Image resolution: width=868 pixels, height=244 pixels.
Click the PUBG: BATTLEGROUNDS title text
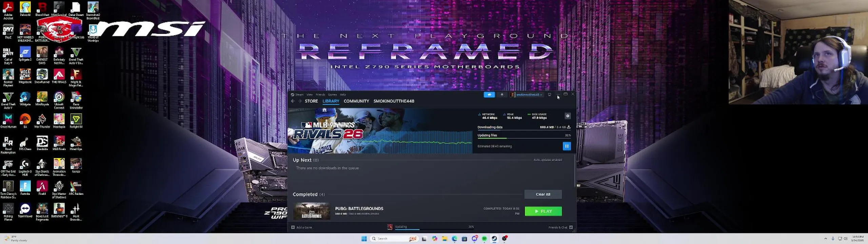click(x=359, y=208)
